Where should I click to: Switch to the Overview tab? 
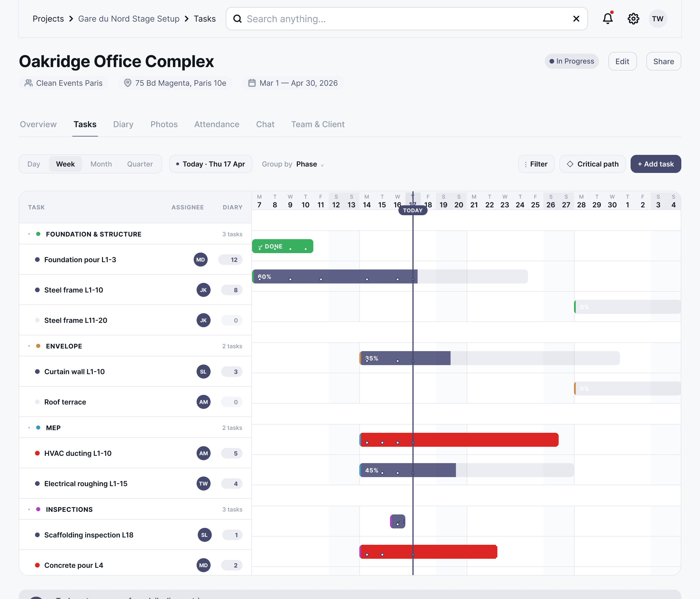click(38, 124)
